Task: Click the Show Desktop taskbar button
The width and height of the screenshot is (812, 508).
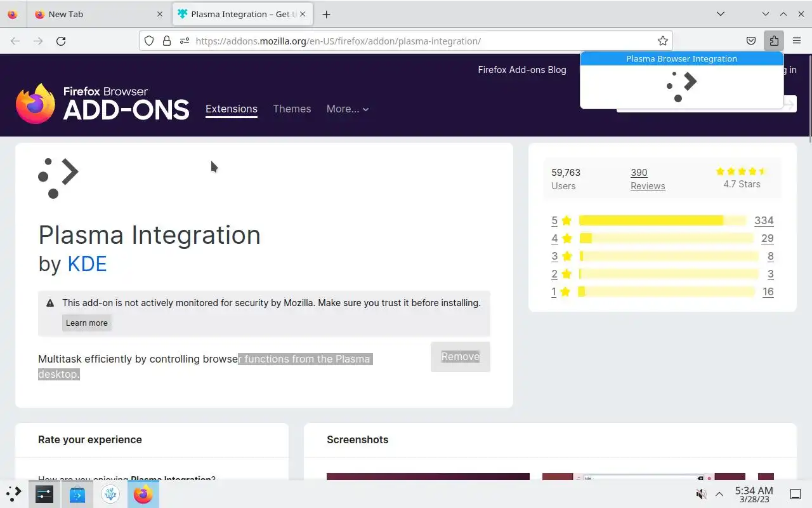Action: [x=795, y=494]
